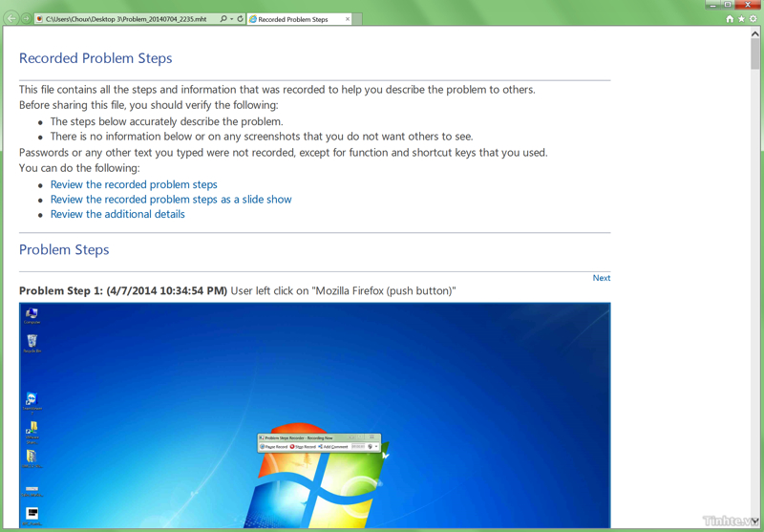This screenshot has width=764, height=532.
Task: Open Favorites with the star icon
Action: (741, 19)
